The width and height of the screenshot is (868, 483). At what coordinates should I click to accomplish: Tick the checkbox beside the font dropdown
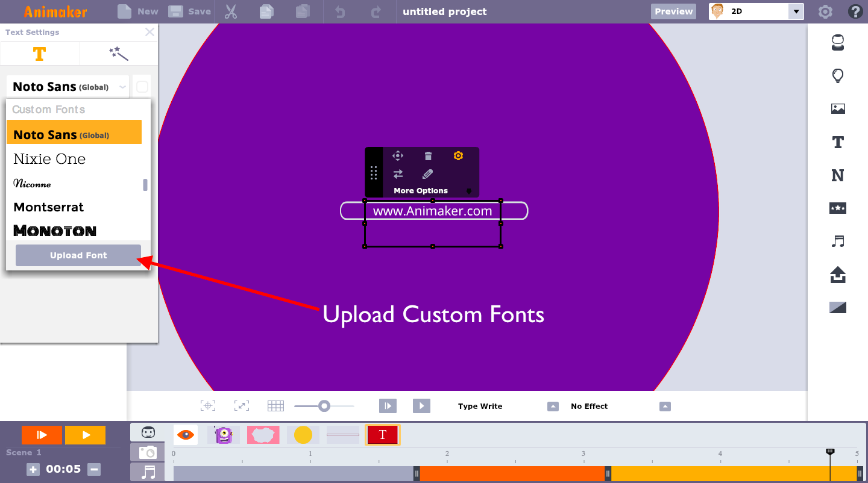pyautogui.click(x=142, y=87)
